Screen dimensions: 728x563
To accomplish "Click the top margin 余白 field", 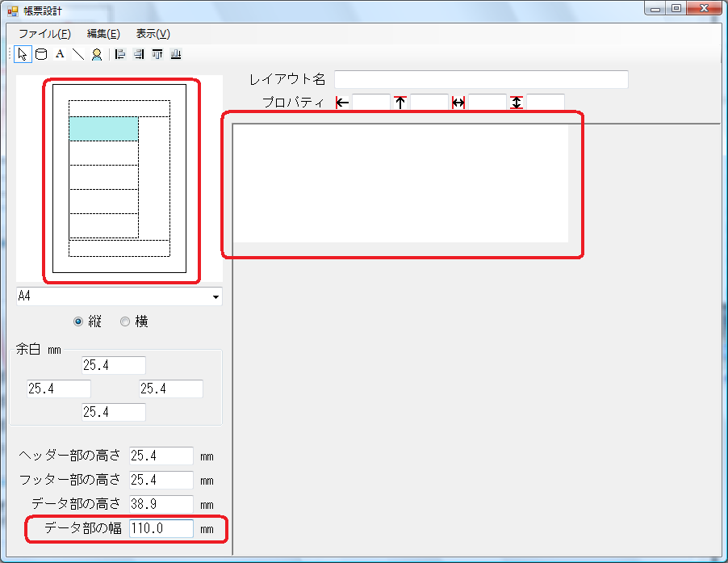I will coord(114,366).
